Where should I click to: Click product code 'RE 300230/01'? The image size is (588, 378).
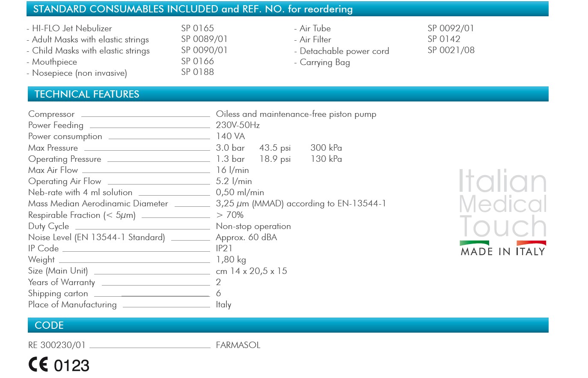point(57,345)
